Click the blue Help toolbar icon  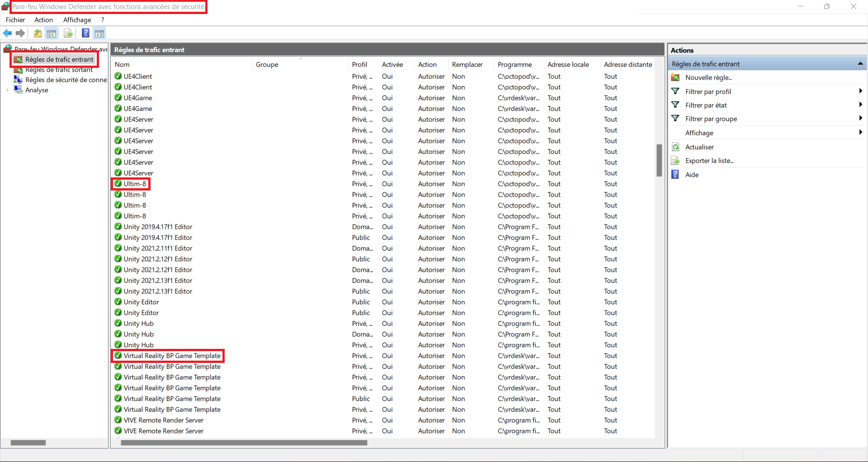[x=85, y=33]
